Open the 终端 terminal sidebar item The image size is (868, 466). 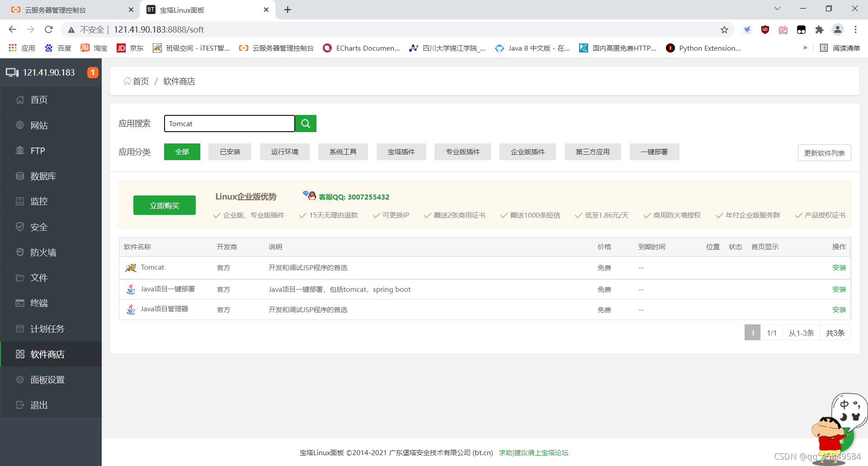pyautogui.click(x=51, y=303)
